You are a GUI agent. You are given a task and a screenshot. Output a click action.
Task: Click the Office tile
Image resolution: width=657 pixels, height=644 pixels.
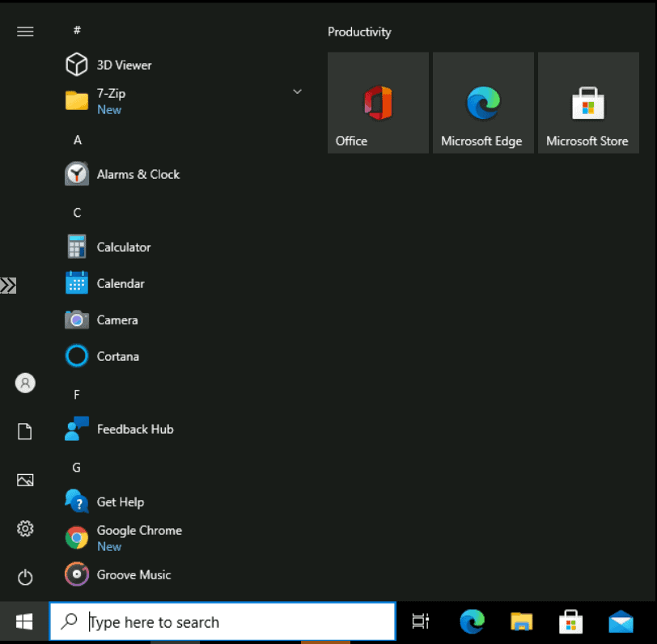(x=378, y=103)
